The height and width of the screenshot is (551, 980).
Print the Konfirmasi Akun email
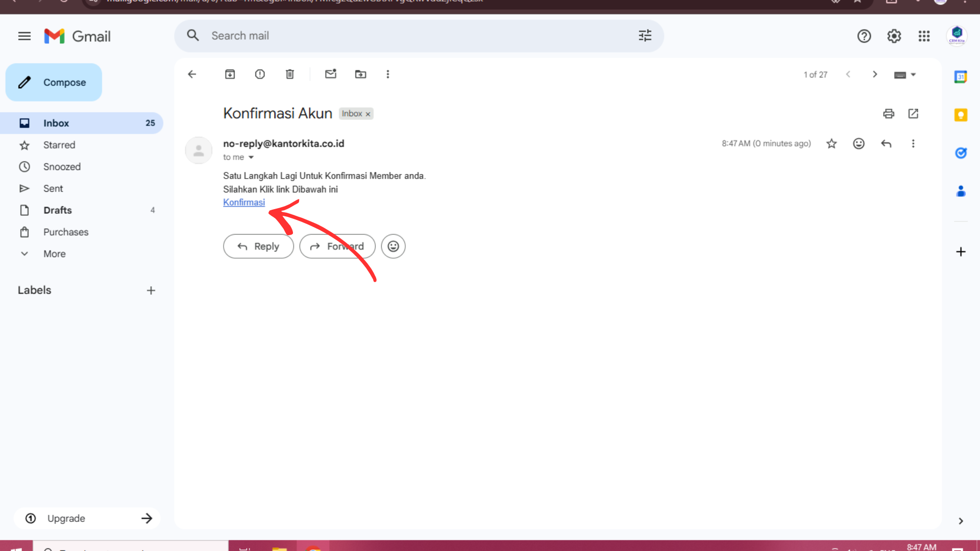889,114
